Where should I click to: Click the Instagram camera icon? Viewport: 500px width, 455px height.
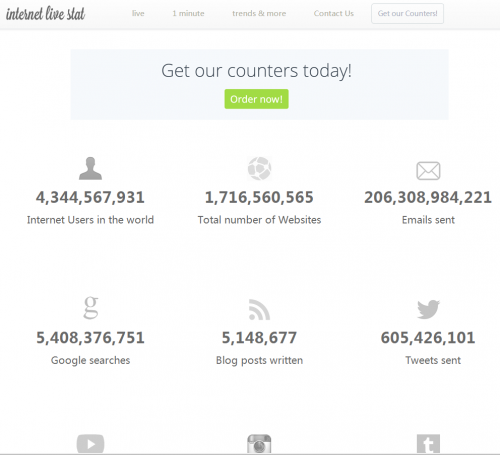click(x=259, y=444)
